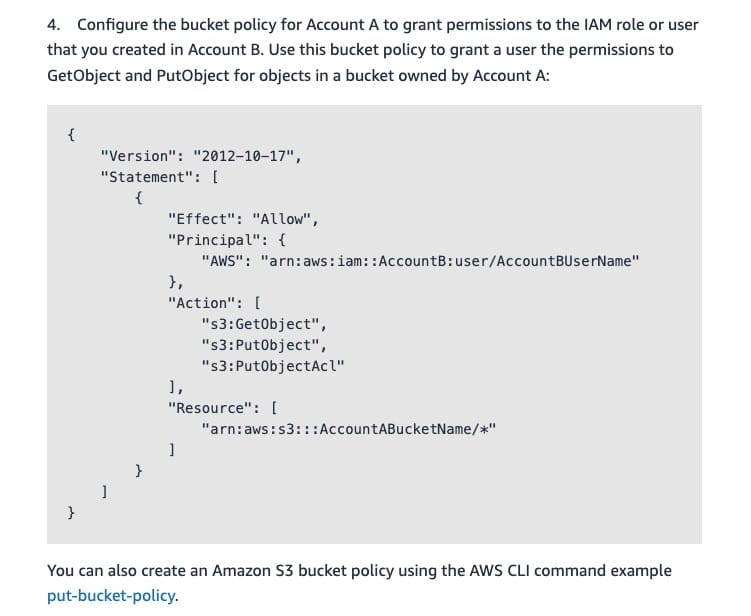Click the s3:GetObject action entry
Image resolution: width=751 pixels, height=616 pixels.
pyautogui.click(x=263, y=324)
